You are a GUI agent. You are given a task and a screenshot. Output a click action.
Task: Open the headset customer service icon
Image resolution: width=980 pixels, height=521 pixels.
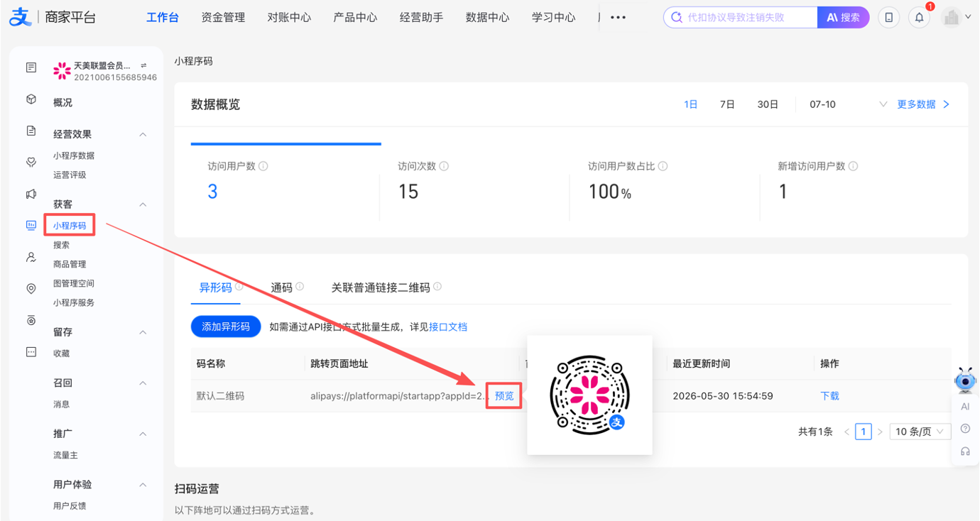pos(965,451)
